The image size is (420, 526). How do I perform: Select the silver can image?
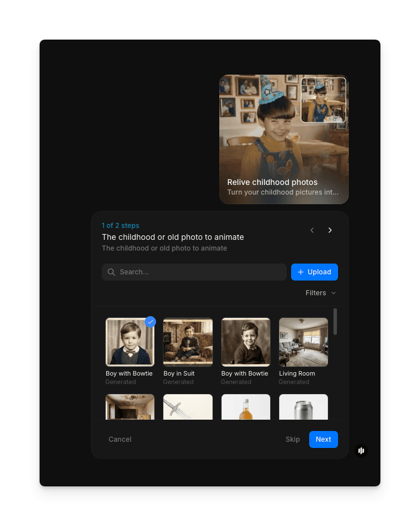304,407
